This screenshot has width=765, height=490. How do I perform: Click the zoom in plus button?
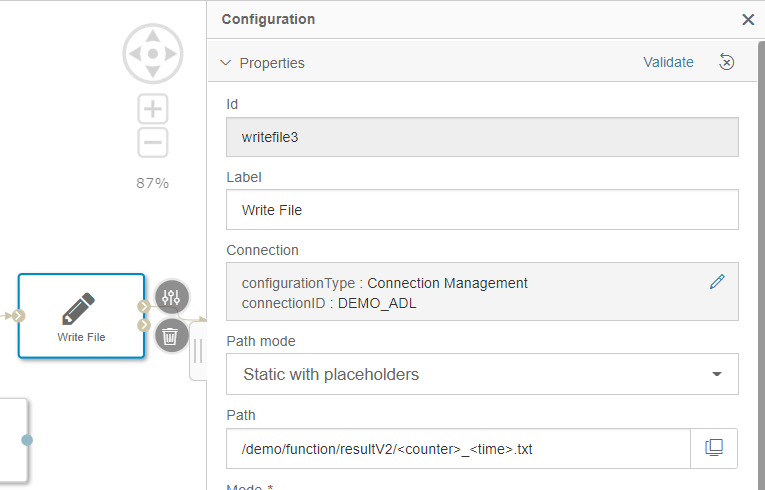coord(152,109)
